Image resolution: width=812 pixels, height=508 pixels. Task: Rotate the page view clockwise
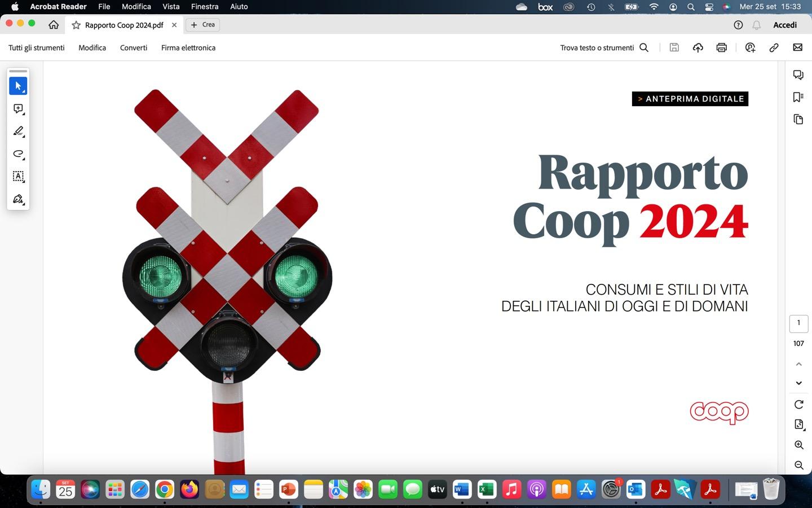(x=799, y=404)
